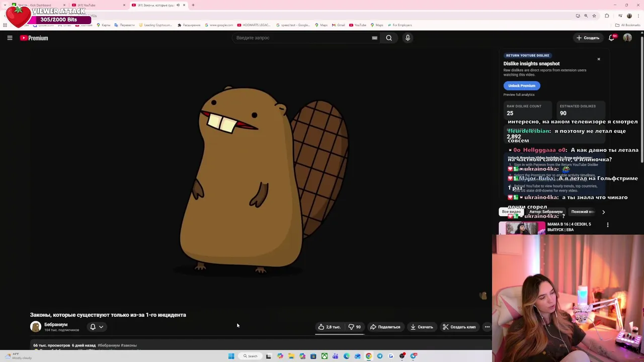The image size is (644, 362).
Task: Click the Создать button
Action: point(588,38)
